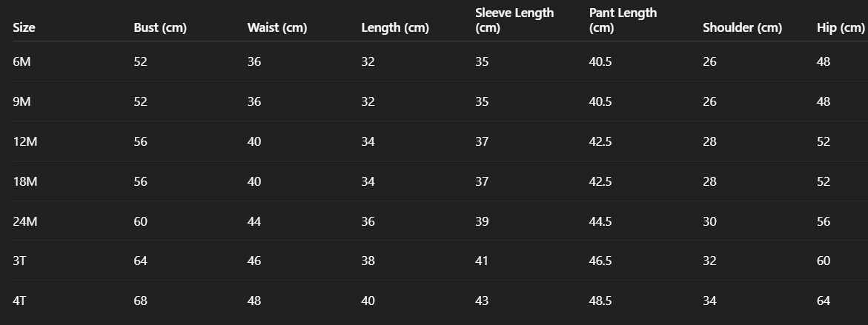Select the 4T size row label

tap(20, 301)
